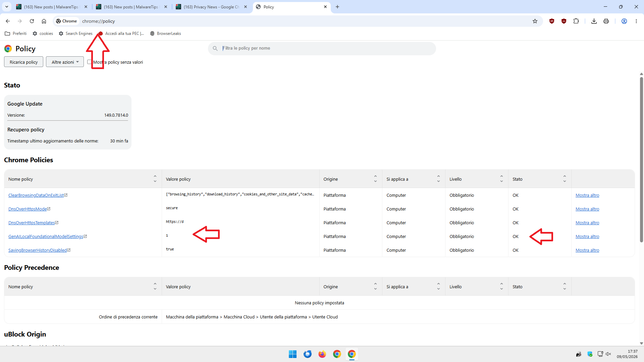The width and height of the screenshot is (644, 362).
Task: Launch Firefox from the taskbar
Action: [x=322, y=354]
